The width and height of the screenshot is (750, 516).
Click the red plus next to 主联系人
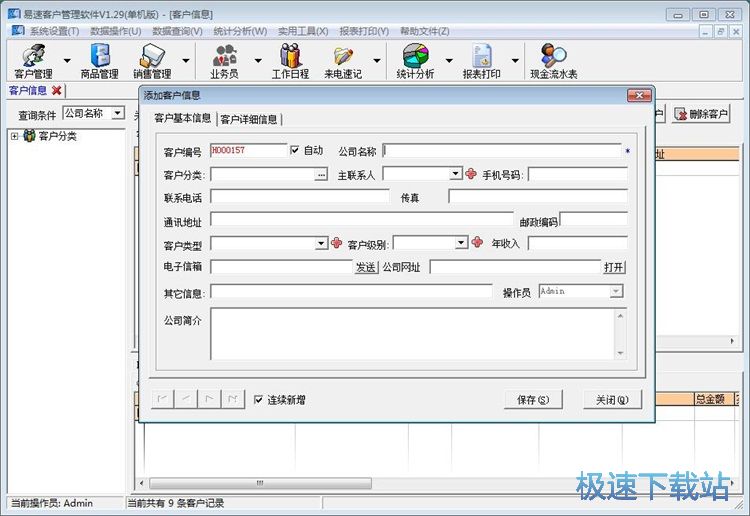(x=471, y=174)
